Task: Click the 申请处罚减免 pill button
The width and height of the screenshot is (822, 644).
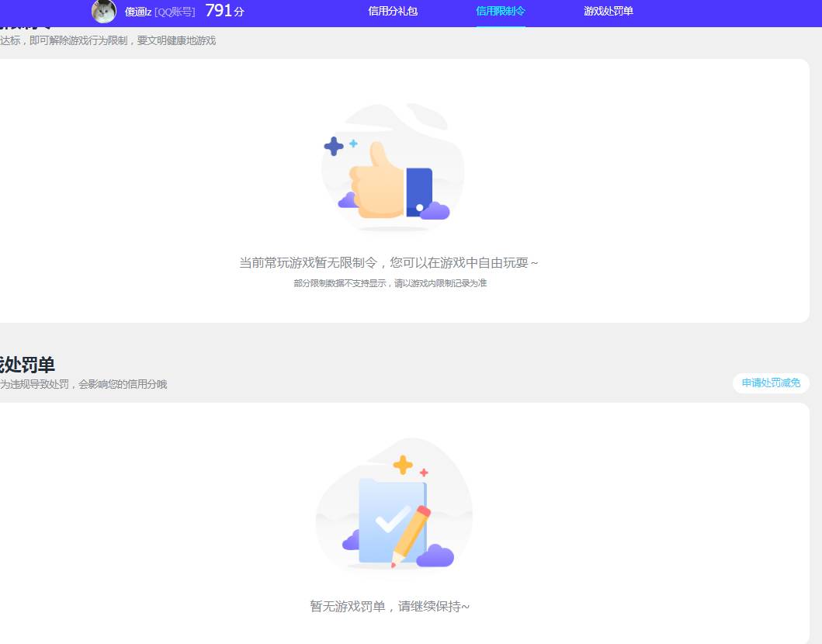Action: click(770, 383)
